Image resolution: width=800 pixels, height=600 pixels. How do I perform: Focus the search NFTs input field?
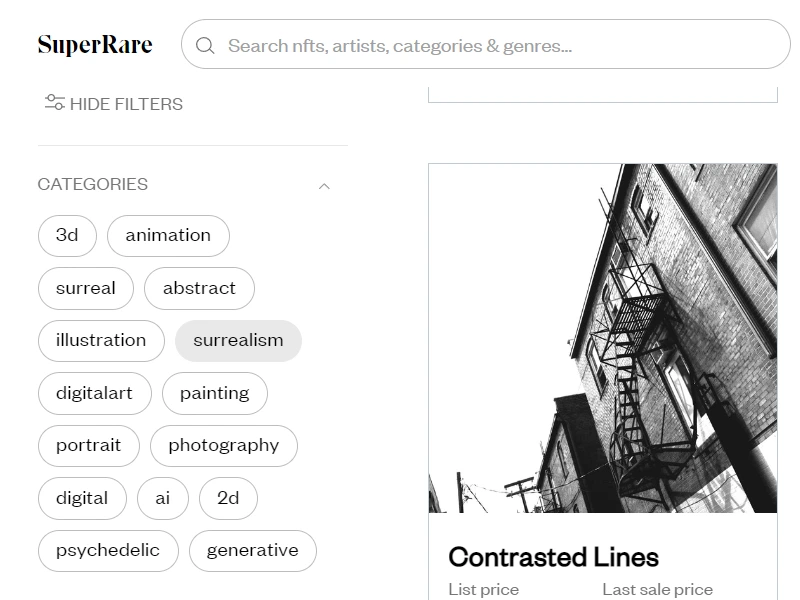pos(485,44)
